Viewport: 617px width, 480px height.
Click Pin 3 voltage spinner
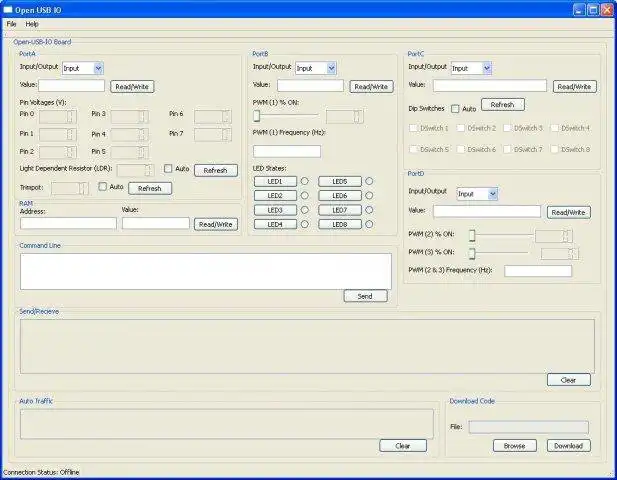[129, 116]
